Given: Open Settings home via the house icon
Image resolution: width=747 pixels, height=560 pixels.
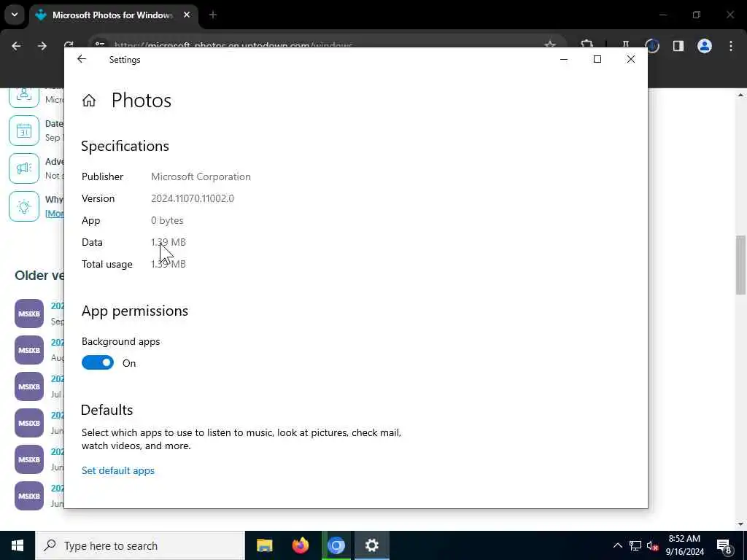Looking at the screenshot, I should pyautogui.click(x=88, y=101).
